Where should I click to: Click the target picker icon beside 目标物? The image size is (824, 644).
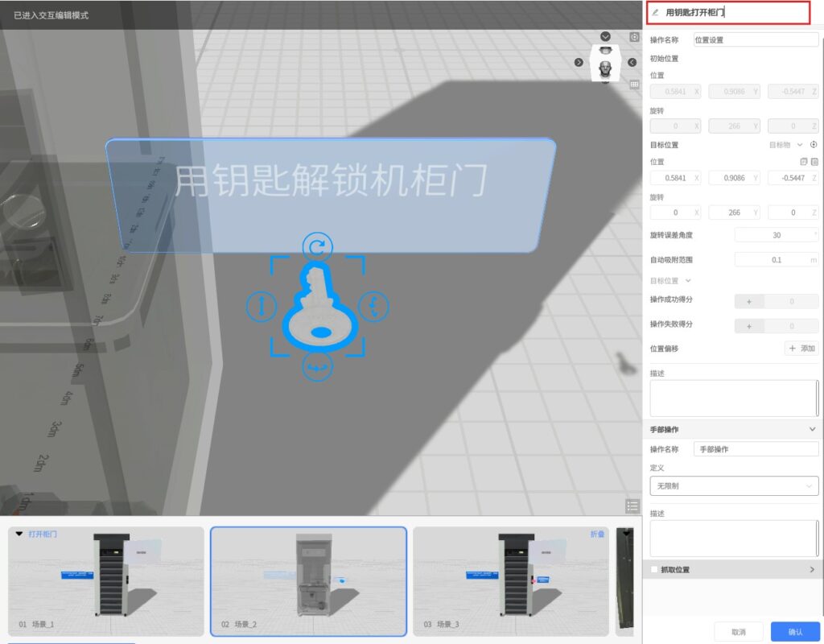pos(814,145)
